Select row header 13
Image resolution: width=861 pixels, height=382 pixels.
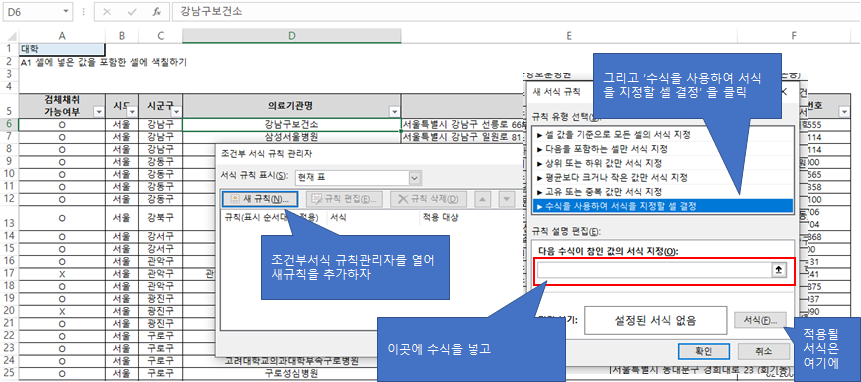9,218
